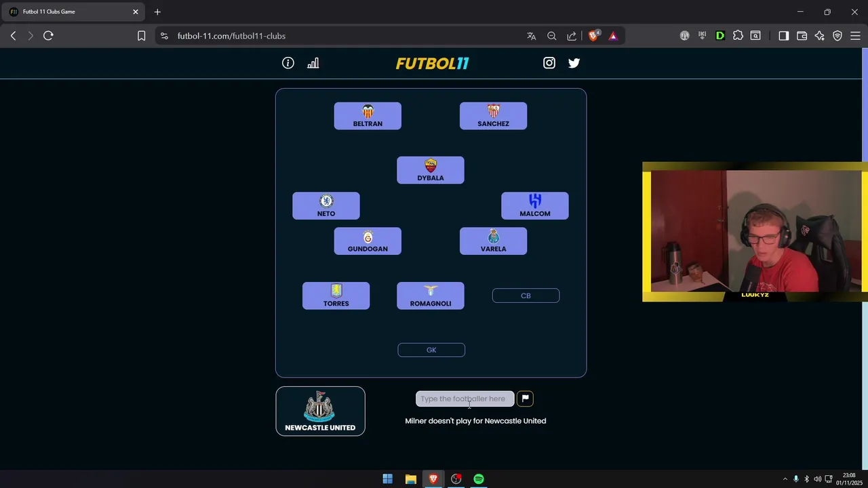Reload the current page

(x=48, y=36)
